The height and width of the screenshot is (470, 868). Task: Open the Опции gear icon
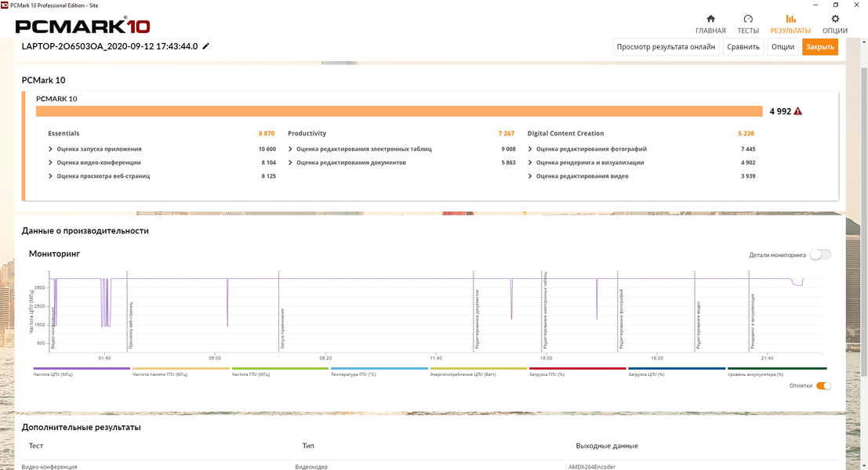coord(835,19)
